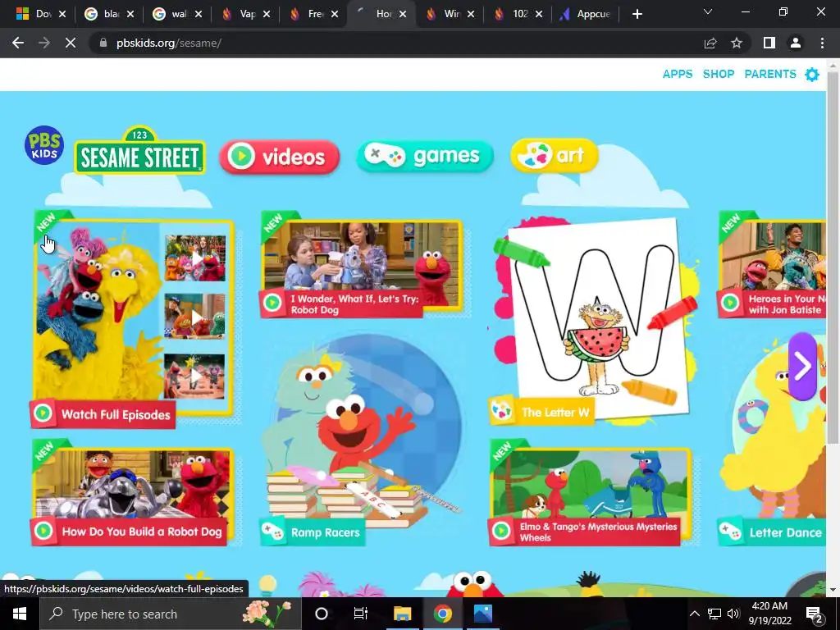This screenshot has width=840, height=630.
Task: Click the gamepad icon beside Ramp Racers
Action: (272, 532)
